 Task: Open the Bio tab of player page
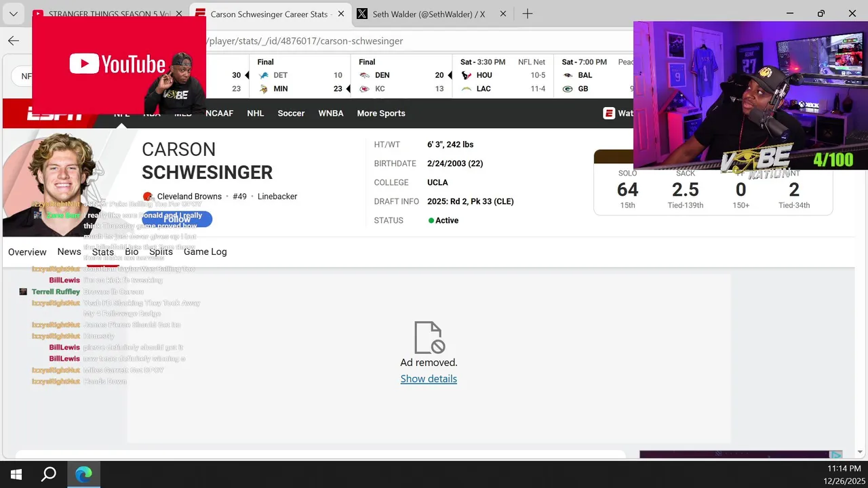click(132, 251)
